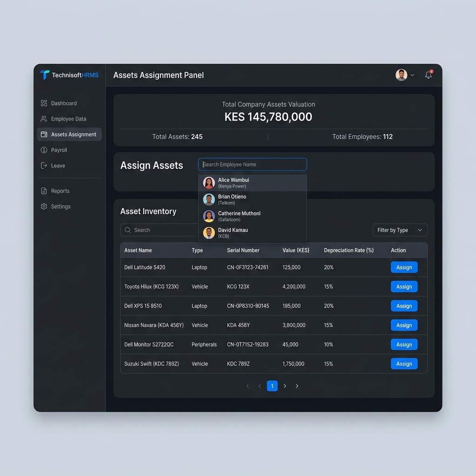Screen dimensions: 476x476
Task: Click the Total Assets: 245 stat
Action: coord(177,137)
